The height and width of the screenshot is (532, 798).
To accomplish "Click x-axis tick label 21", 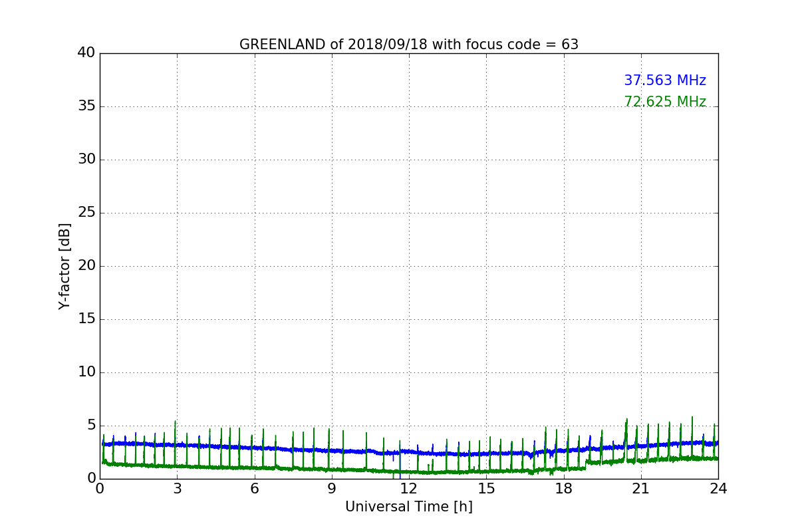I will pos(641,489).
